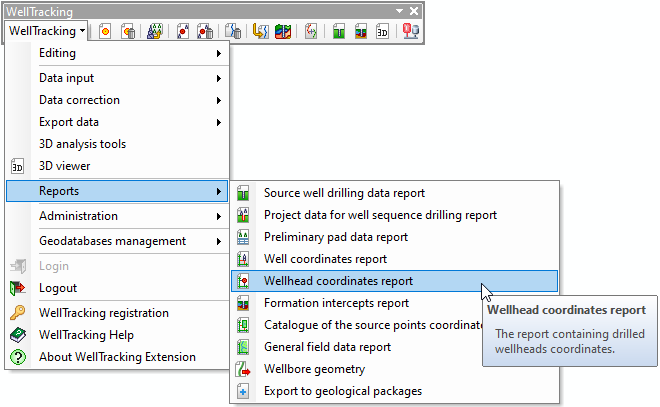Click toolbar blue curve page icon with trash bin
The height and width of the screenshot is (407, 660).
233,31
